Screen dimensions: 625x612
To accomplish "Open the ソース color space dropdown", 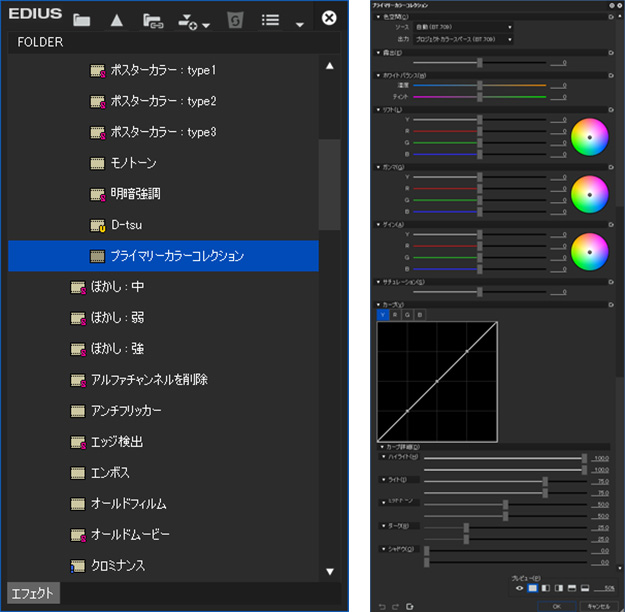I will click(x=463, y=28).
